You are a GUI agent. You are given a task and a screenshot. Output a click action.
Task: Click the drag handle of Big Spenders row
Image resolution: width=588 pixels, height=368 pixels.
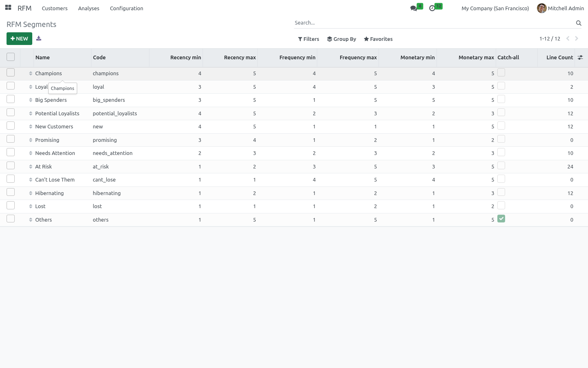[31, 100]
